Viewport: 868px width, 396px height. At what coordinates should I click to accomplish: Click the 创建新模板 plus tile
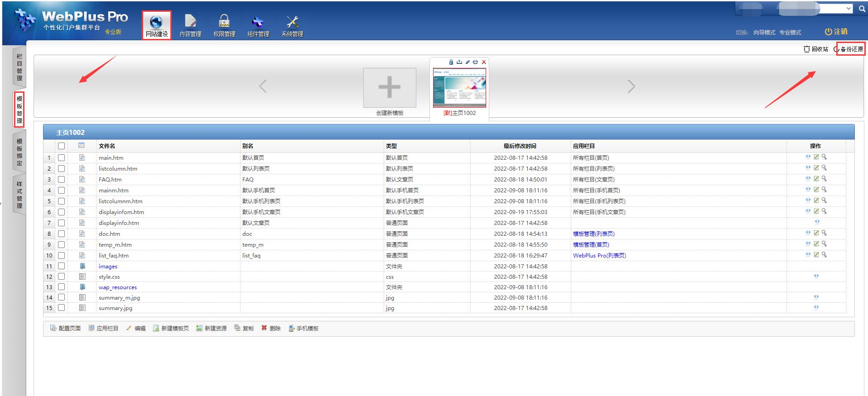pos(390,87)
